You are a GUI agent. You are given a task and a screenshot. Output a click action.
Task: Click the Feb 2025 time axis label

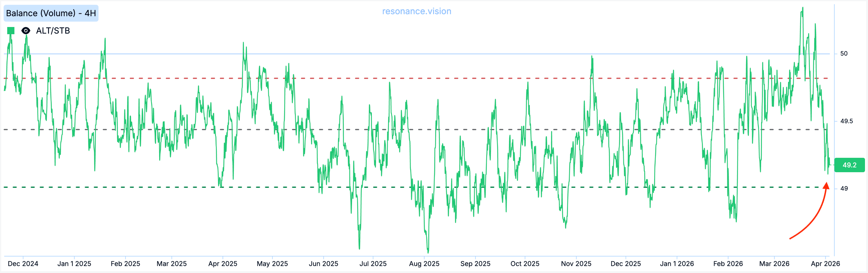pyautogui.click(x=125, y=264)
